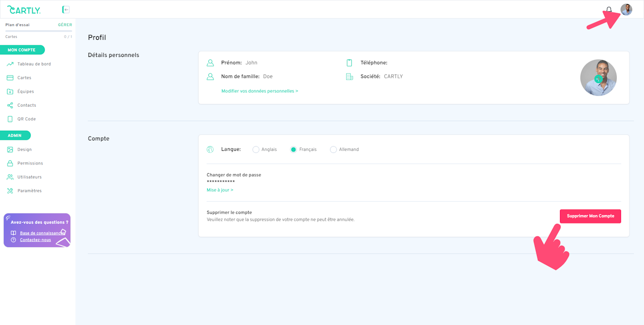Click the Équipes folder icon
This screenshot has height=325, width=644.
pyautogui.click(x=10, y=92)
